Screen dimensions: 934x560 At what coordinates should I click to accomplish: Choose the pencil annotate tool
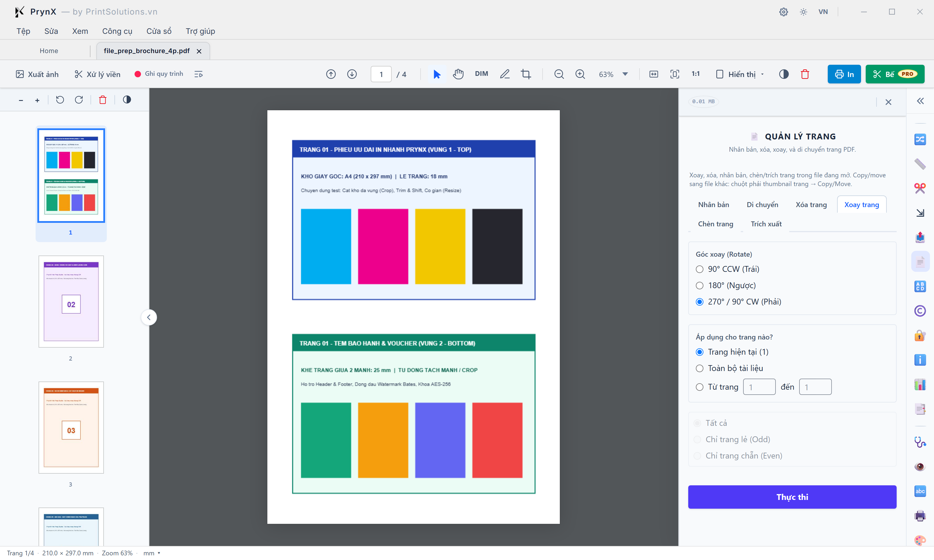[505, 74]
